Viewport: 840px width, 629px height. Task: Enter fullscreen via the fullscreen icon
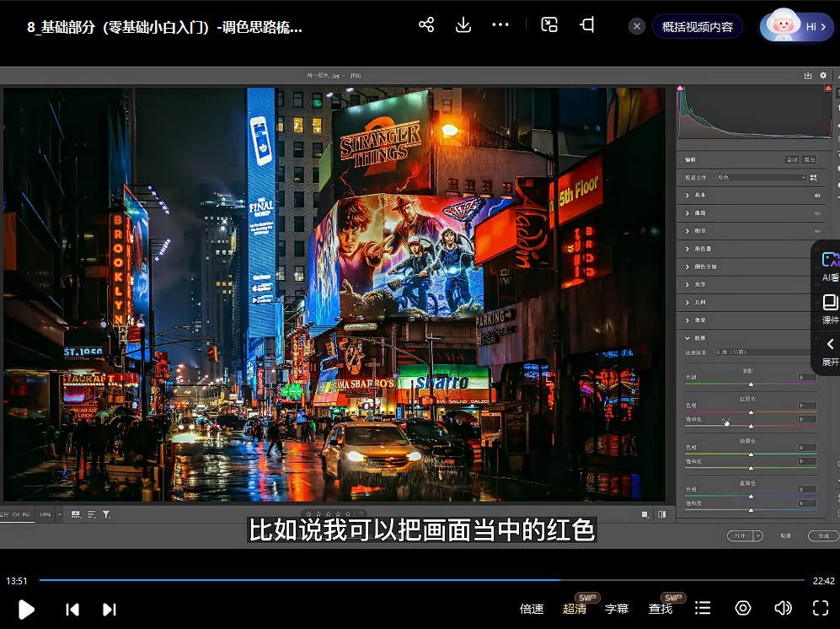pos(821,608)
